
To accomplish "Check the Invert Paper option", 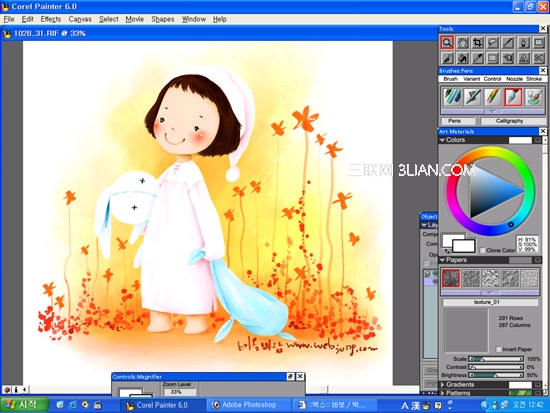I will point(498,349).
